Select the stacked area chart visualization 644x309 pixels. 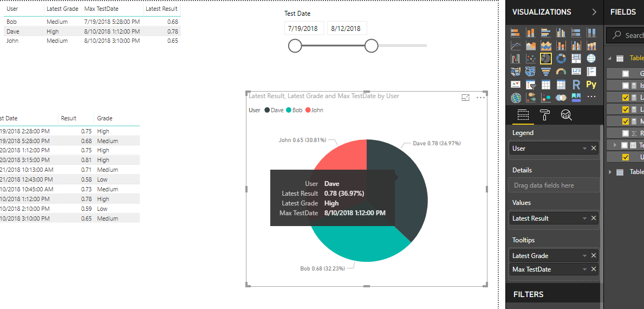click(x=546, y=46)
